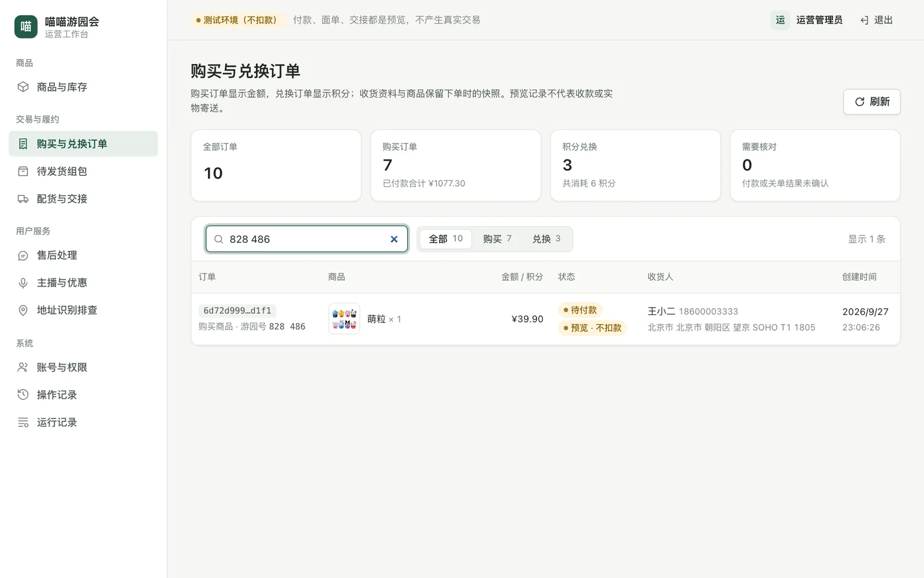Click the 运行记录 log lines icon
The height and width of the screenshot is (578, 924).
[23, 423]
